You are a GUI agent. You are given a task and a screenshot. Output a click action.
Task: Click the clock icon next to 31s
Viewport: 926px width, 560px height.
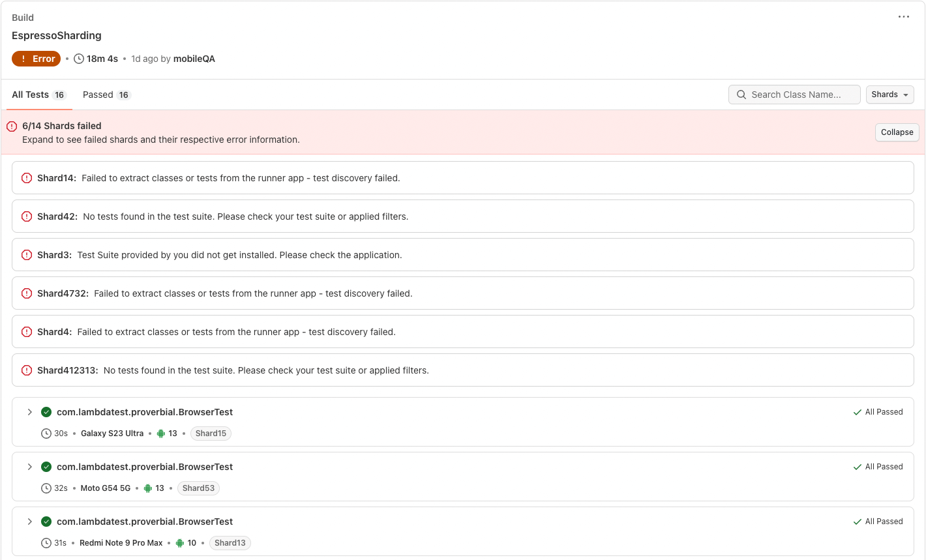46,543
